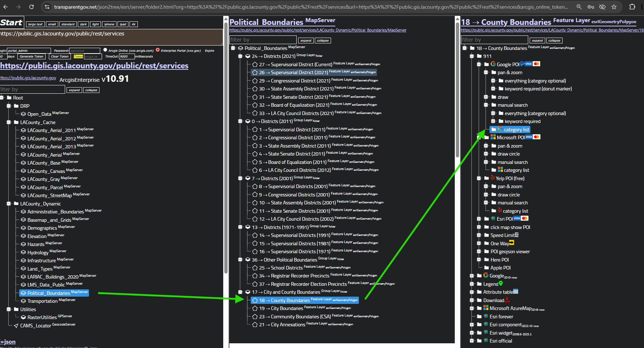Click the green map pin icon beside Legend

501,284
